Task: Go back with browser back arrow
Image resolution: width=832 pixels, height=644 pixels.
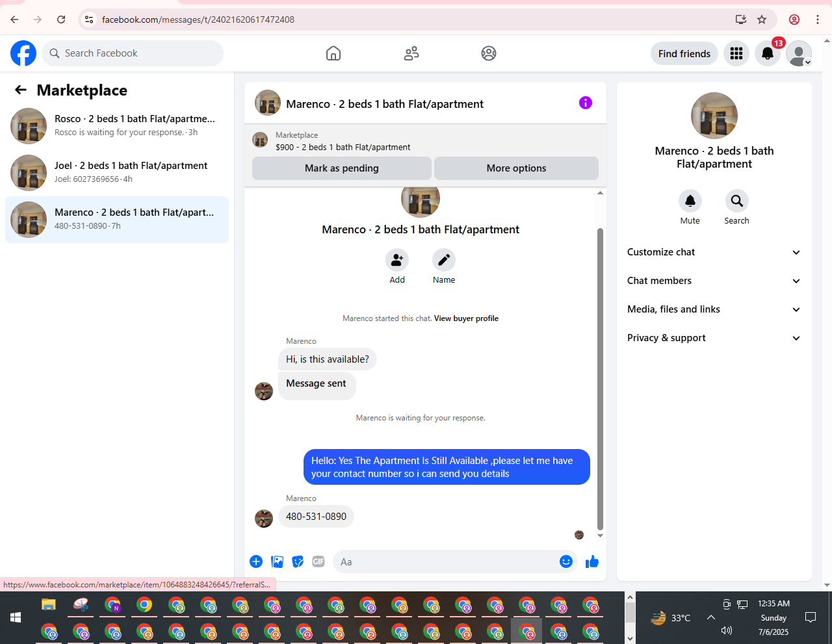Action: pos(14,19)
